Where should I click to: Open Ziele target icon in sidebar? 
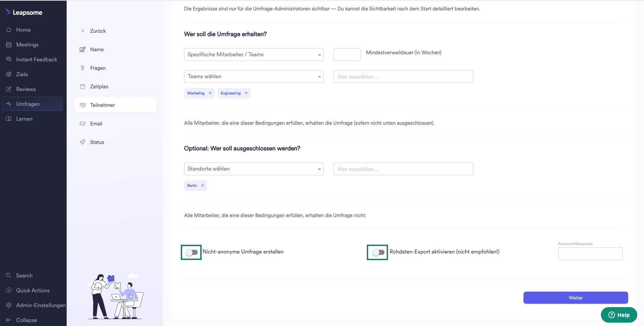pos(9,74)
